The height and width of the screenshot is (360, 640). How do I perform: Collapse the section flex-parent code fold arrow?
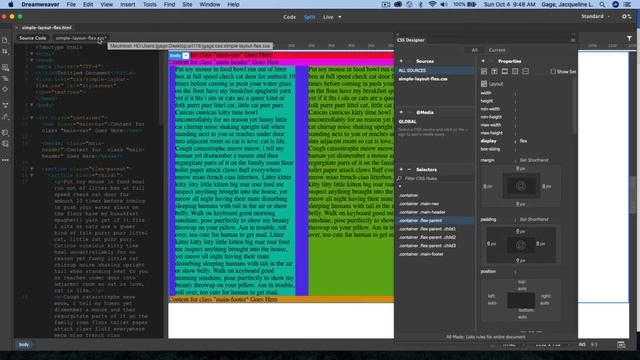[x=32, y=169]
